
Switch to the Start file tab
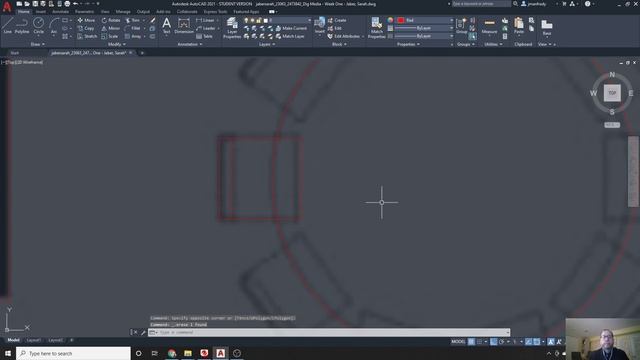click(x=15, y=53)
